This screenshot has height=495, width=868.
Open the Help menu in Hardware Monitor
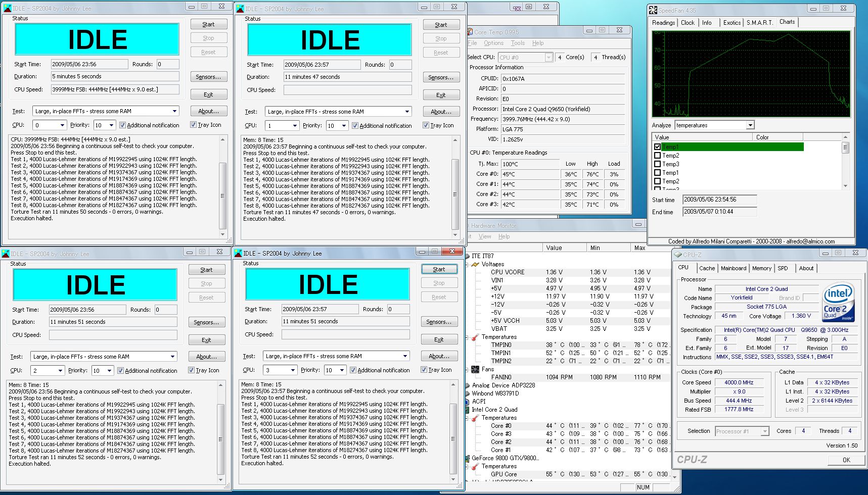tap(504, 236)
